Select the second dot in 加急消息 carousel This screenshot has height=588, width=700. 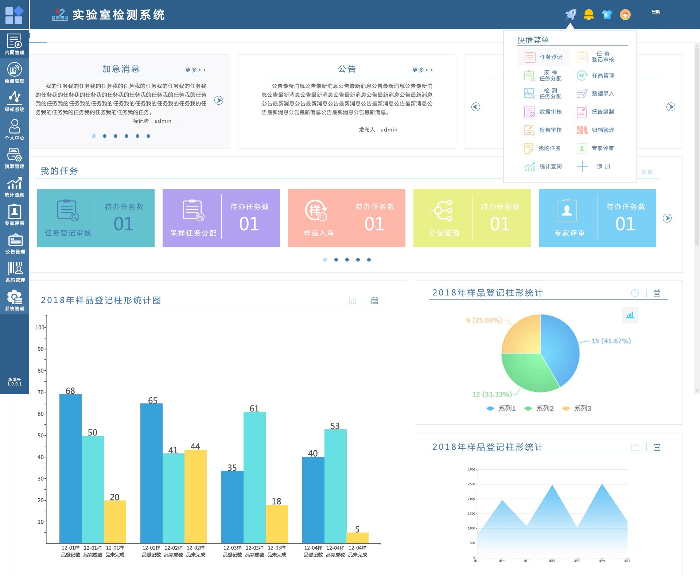coord(105,136)
